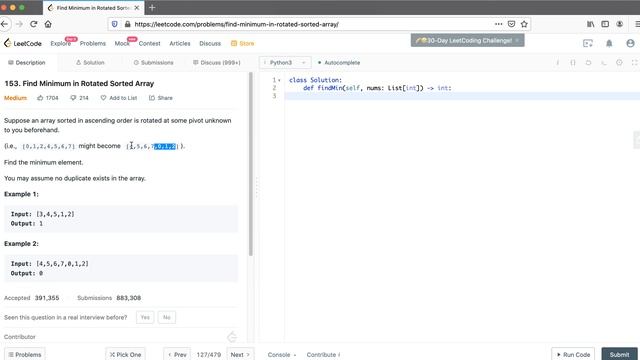Click the site padlock security icon
Screen dimensions: 640x360
[127, 24]
